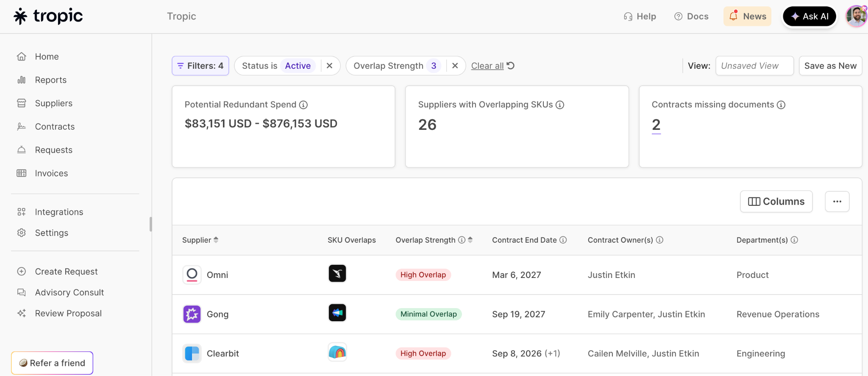
Task: Open the Suppliers section
Action: pos(53,103)
